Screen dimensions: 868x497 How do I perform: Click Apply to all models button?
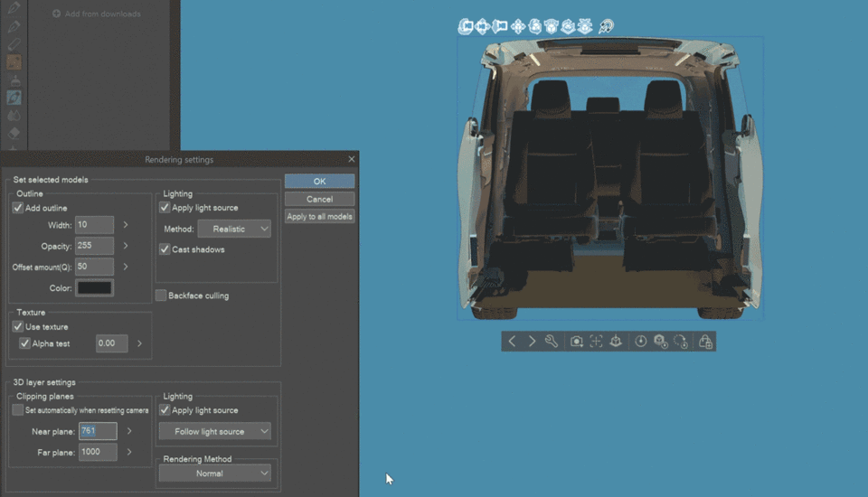pos(319,216)
